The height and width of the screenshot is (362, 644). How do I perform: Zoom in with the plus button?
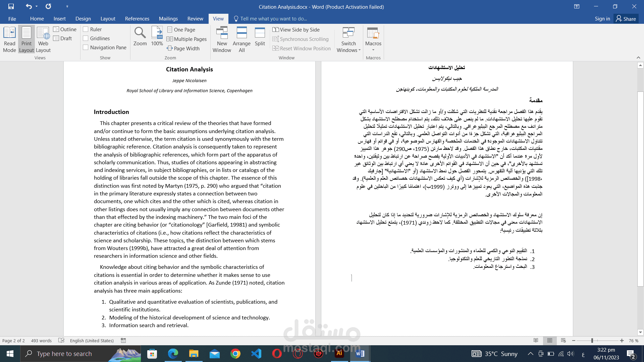click(x=622, y=341)
